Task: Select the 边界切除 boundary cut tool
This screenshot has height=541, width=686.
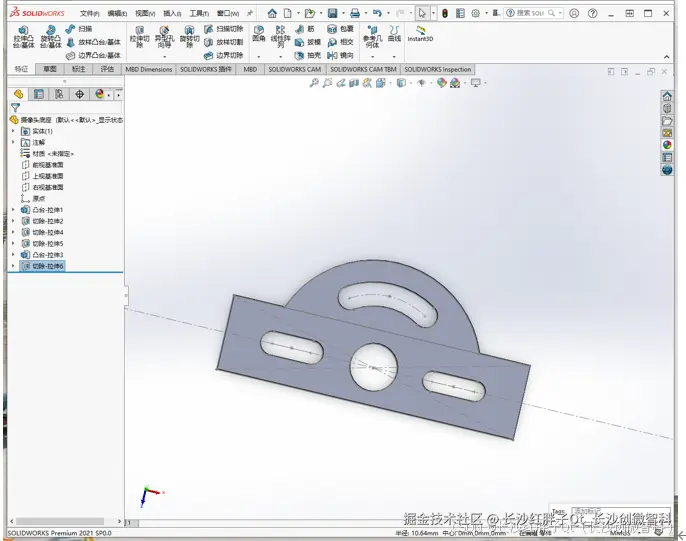Action: click(x=224, y=56)
